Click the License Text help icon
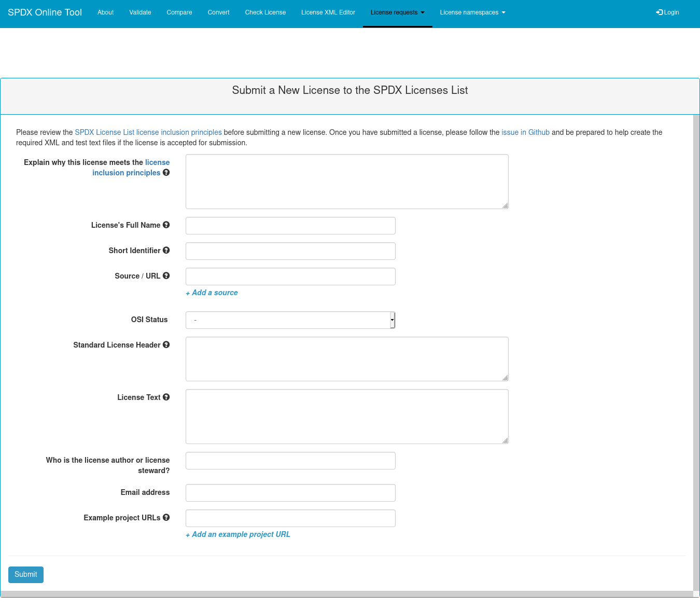Screen dimensions: 700x608 point(166,397)
